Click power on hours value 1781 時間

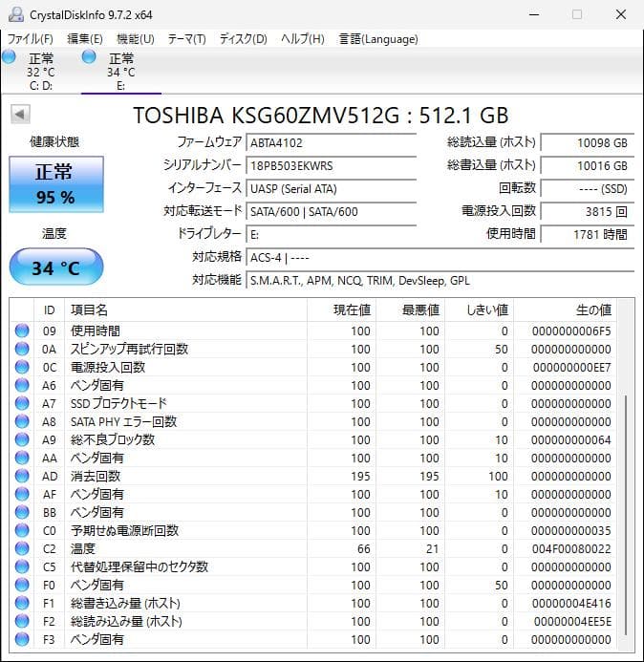coord(588,234)
